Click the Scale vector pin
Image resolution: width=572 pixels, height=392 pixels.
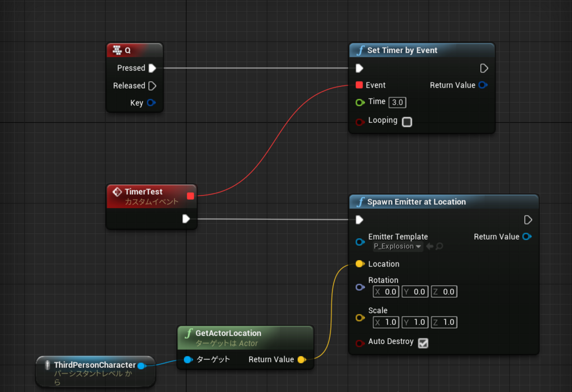[360, 318]
